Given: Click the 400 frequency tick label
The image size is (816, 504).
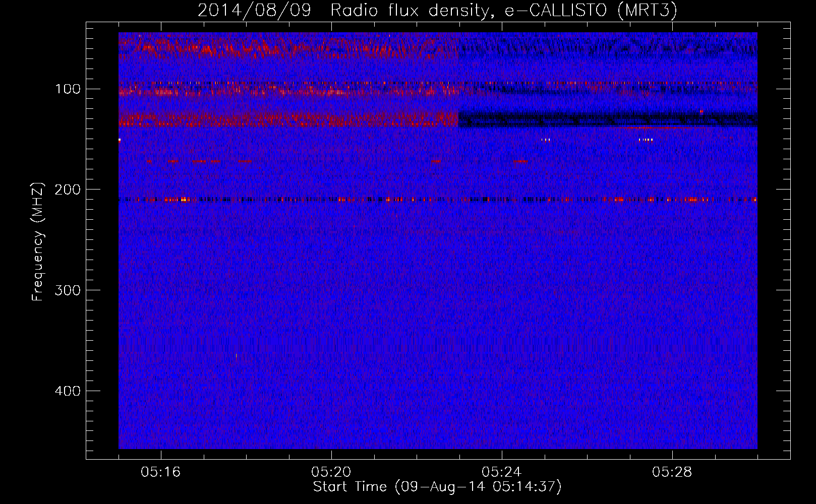Looking at the screenshot, I should pos(68,391).
